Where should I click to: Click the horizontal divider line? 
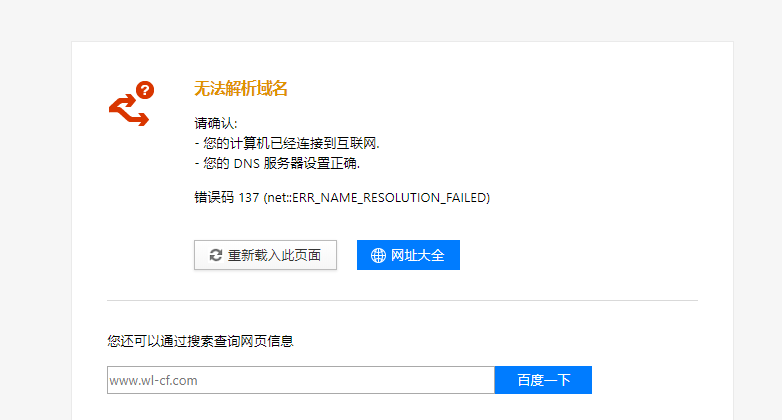pyautogui.click(x=402, y=300)
